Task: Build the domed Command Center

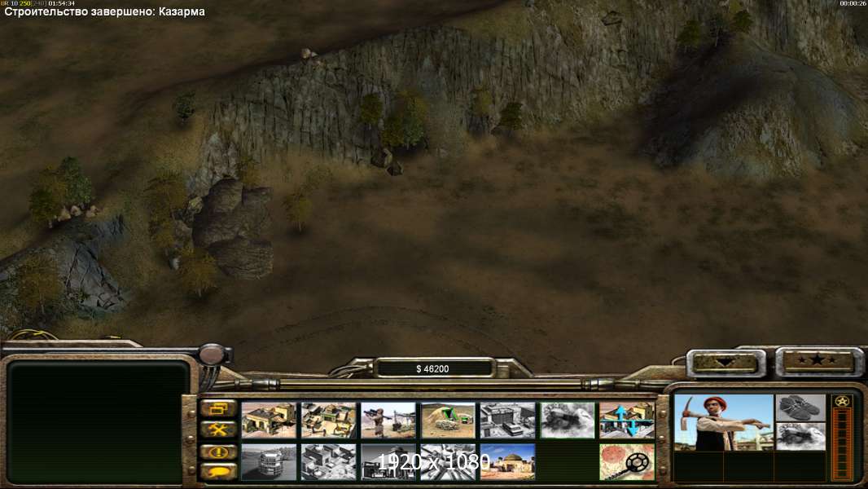Action: tap(507, 462)
